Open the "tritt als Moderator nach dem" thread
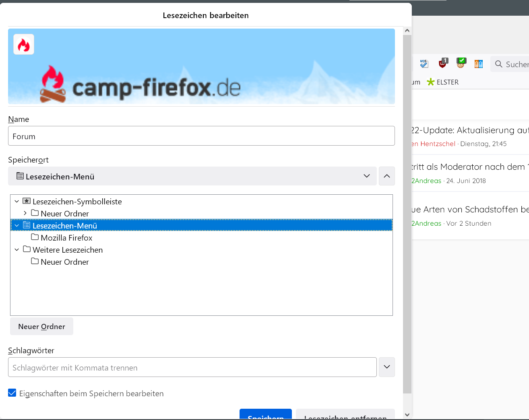Image resolution: width=529 pixels, height=420 pixels. [470, 167]
